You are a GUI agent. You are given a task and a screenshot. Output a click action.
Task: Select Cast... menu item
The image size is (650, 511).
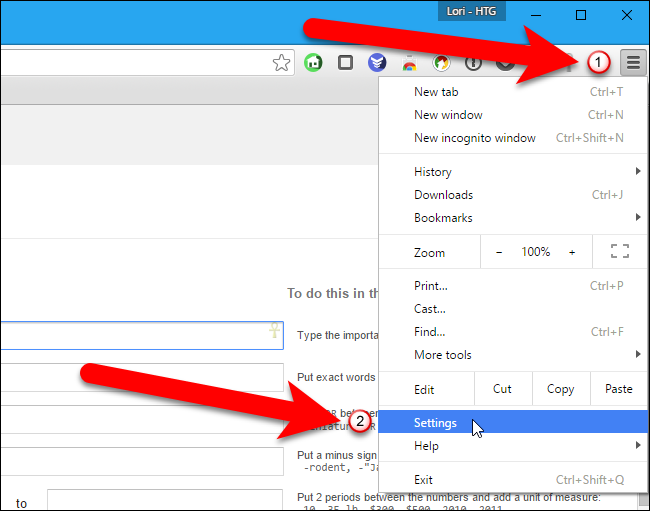(513, 309)
